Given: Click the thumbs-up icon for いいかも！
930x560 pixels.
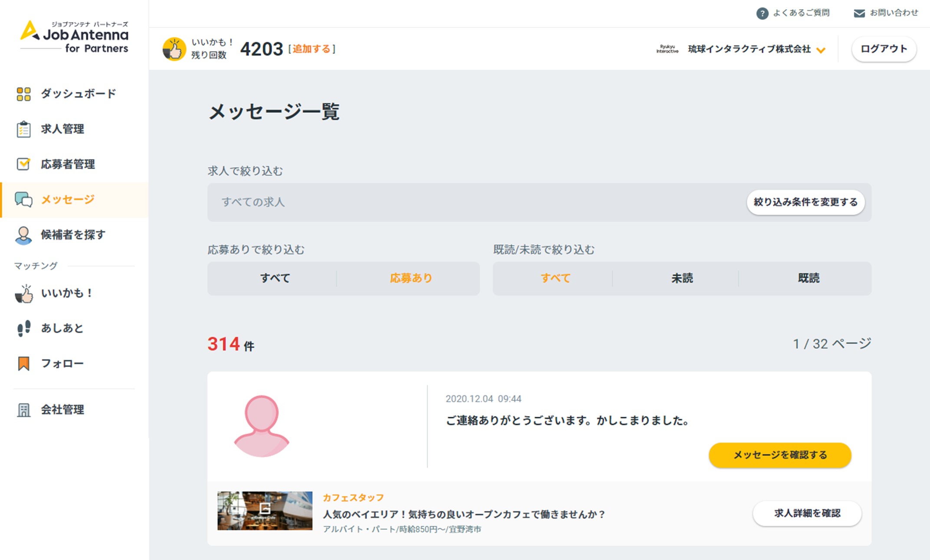Looking at the screenshot, I should tap(24, 294).
